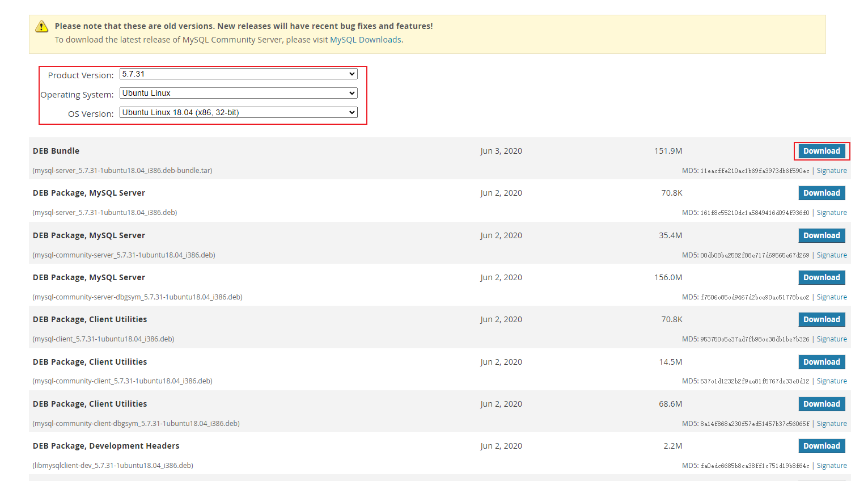
Task: Click the yellow warning triangle icon
Action: (42, 27)
